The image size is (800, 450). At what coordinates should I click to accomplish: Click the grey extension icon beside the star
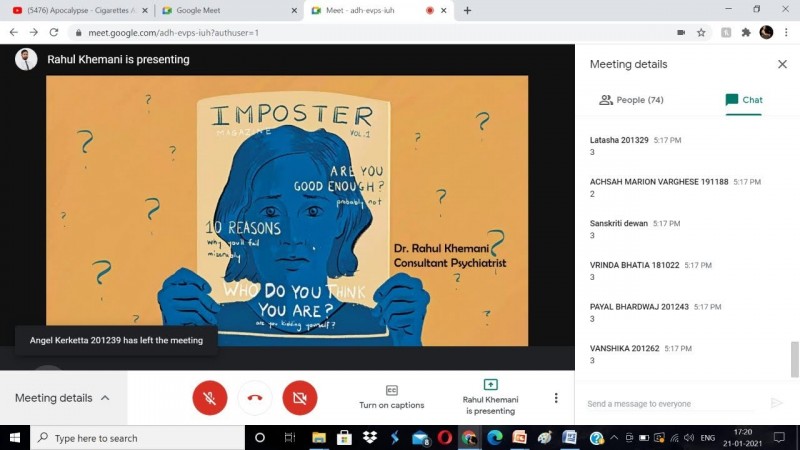point(726,33)
